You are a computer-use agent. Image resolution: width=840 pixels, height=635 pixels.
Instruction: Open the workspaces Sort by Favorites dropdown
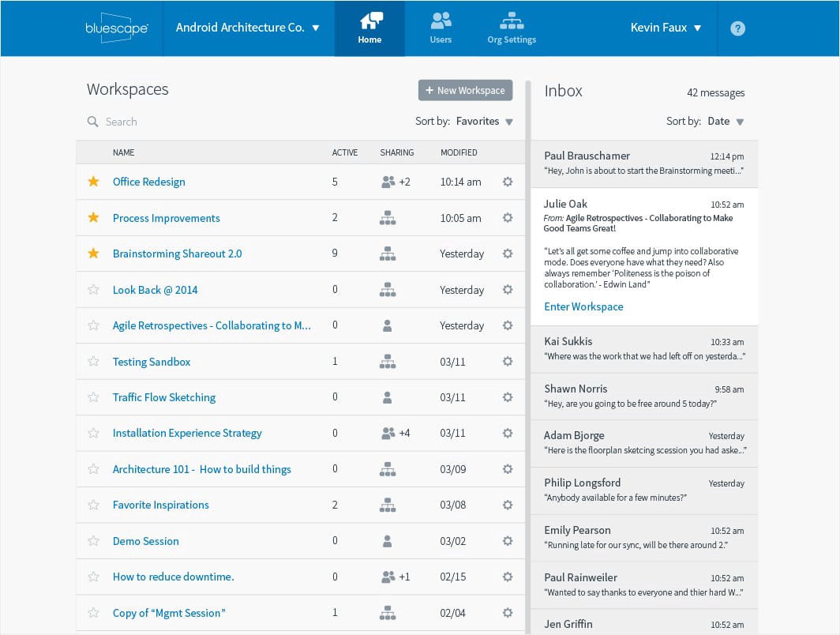(x=485, y=122)
